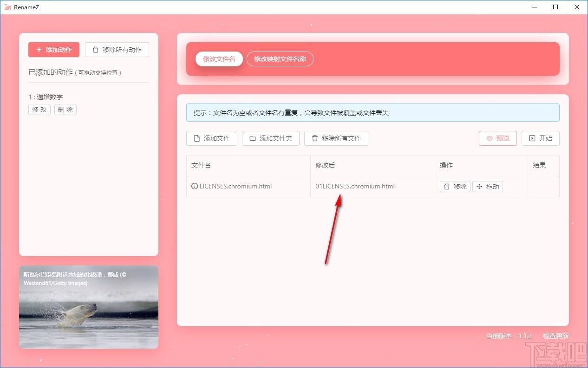Remove LICENSES.chromium.html row with 移除
The image size is (588, 368).
point(455,187)
